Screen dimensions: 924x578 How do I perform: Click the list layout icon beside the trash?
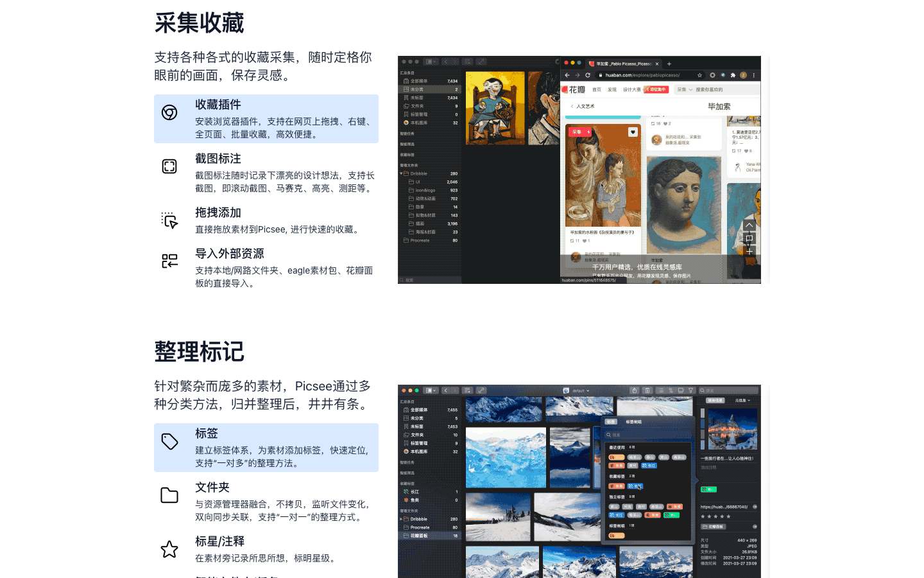(x=661, y=390)
